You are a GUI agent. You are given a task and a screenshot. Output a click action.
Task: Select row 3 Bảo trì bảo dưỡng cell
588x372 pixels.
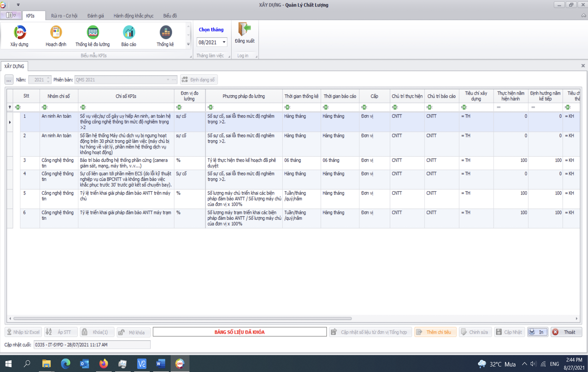point(126,163)
